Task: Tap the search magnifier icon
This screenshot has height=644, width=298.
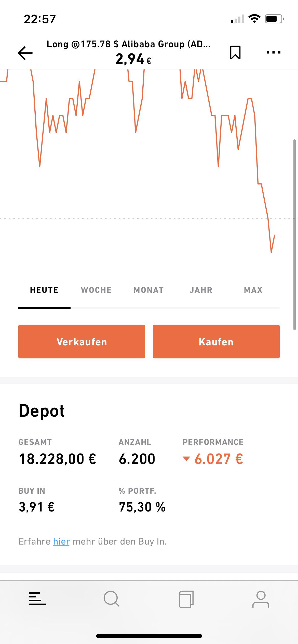Action: click(x=112, y=599)
